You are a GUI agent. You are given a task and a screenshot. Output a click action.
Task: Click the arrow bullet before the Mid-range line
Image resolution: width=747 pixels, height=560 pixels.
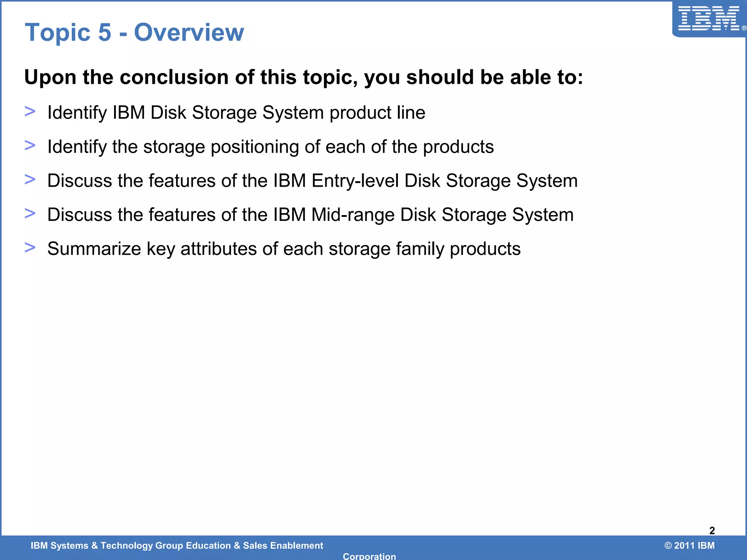30,213
